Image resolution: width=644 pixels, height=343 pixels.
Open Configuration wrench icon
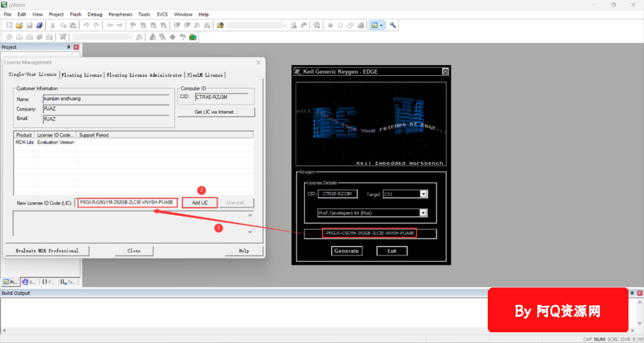393,26
